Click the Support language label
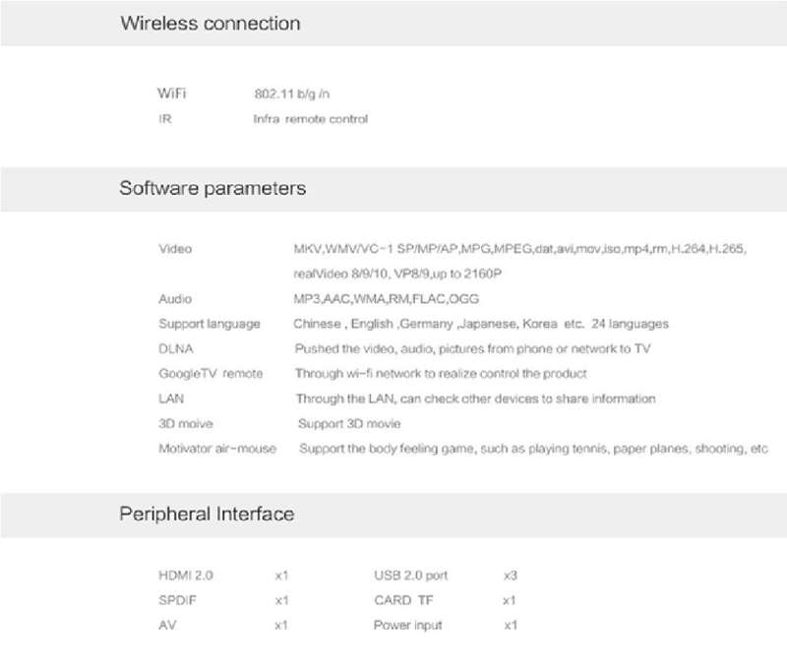Image resolution: width=787 pixels, height=672 pixels. pyautogui.click(x=210, y=325)
